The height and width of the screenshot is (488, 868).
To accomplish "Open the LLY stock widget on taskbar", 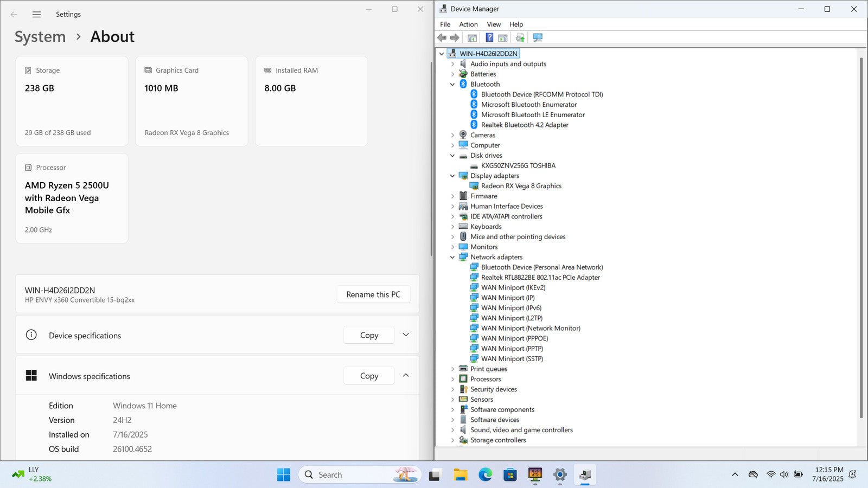I will pyautogui.click(x=33, y=474).
